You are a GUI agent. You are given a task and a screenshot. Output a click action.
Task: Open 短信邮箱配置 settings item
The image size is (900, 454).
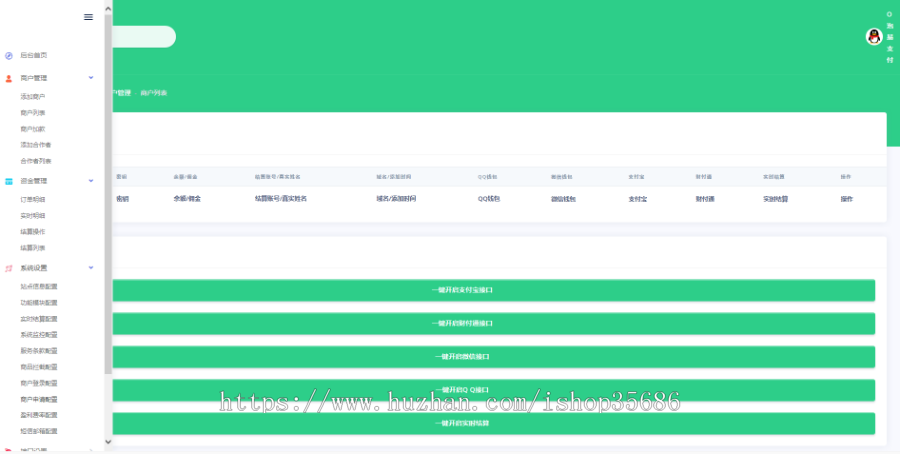click(39, 431)
